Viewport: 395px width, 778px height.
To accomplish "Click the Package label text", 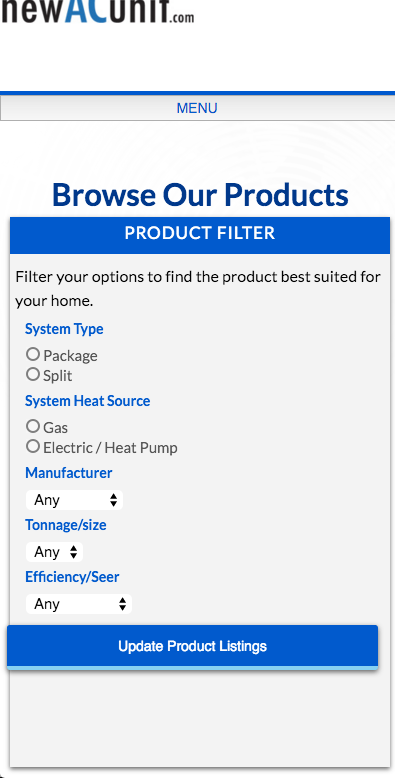I will [70, 356].
